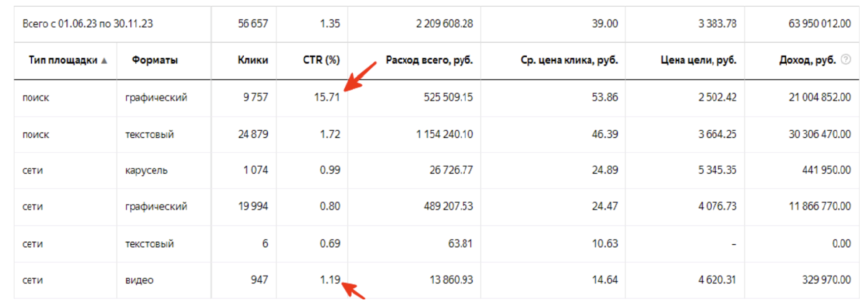Select total spend value 2 209 608.28
Screen dimensions: 868x304
(x=444, y=24)
